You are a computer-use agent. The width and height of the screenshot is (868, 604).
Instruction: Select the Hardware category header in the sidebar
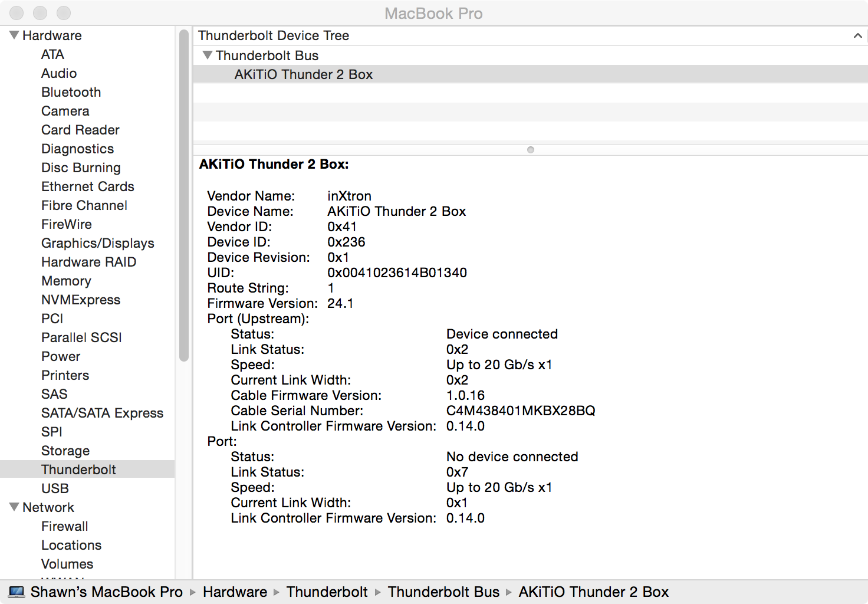[x=52, y=35]
